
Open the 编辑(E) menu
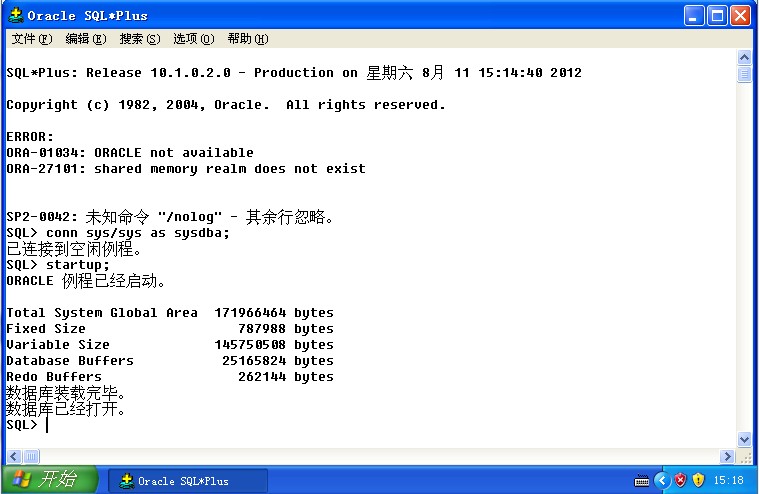coord(86,39)
